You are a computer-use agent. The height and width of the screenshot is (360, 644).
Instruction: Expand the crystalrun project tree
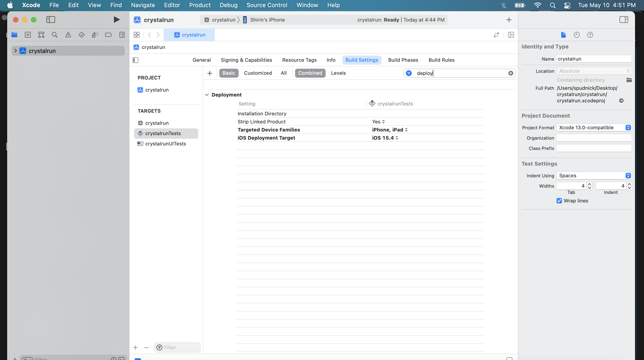coord(15,51)
